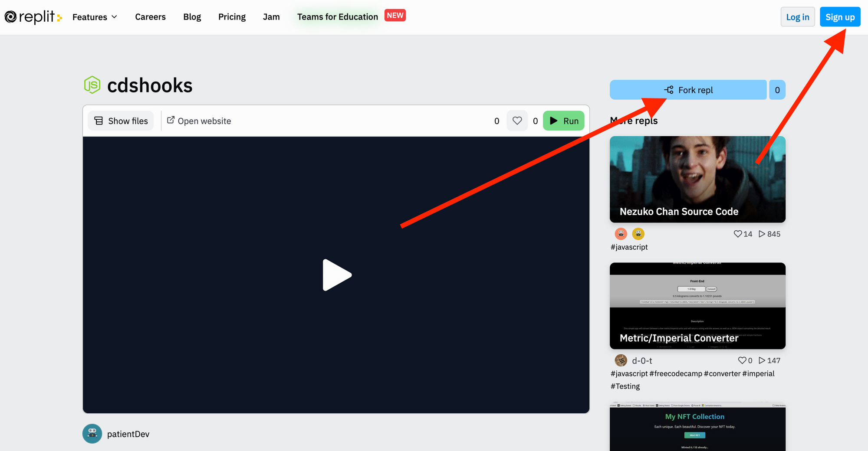The image size is (868, 451).
Task: Click the Node.js icon beside cdshooks
Action: (x=92, y=85)
